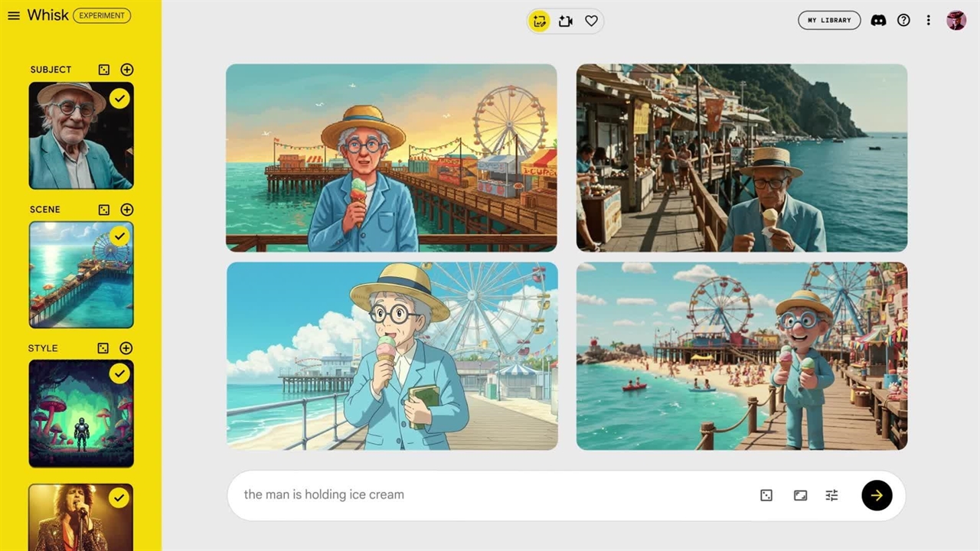Open MY LIBRARY

pyautogui.click(x=829, y=21)
